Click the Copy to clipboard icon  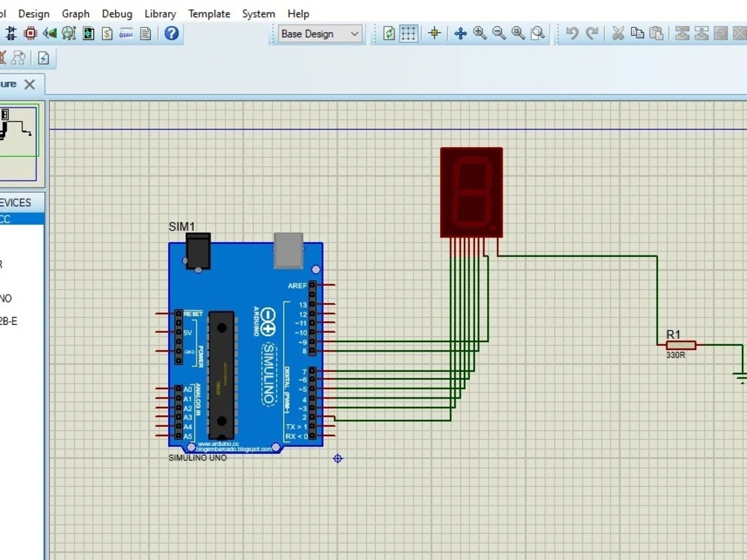tap(637, 34)
